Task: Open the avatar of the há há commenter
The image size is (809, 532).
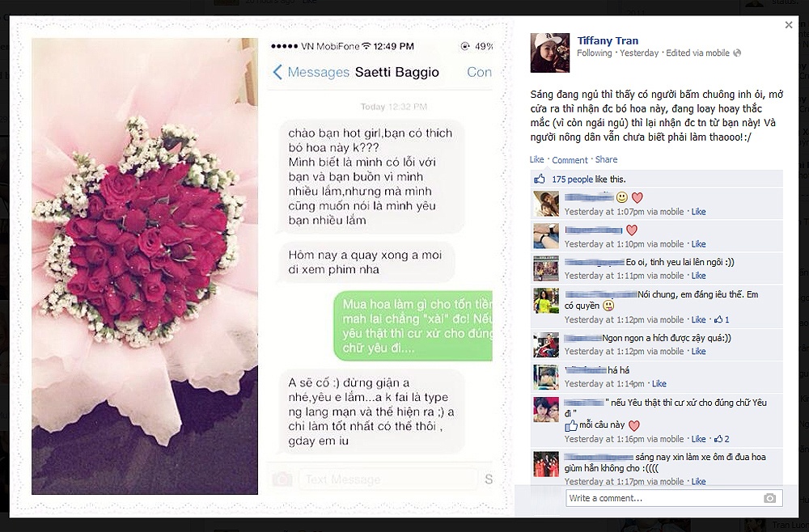Action: point(546,378)
